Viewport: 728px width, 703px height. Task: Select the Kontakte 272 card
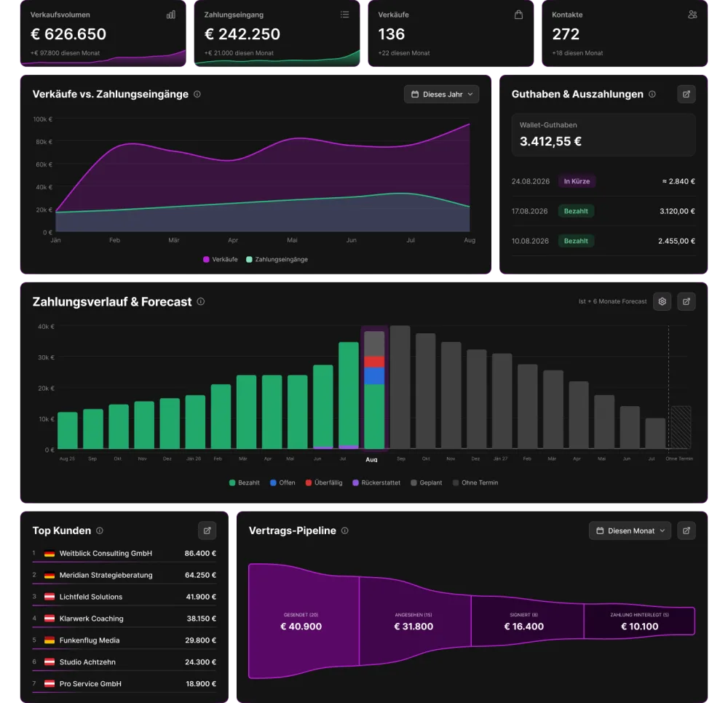coord(625,33)
